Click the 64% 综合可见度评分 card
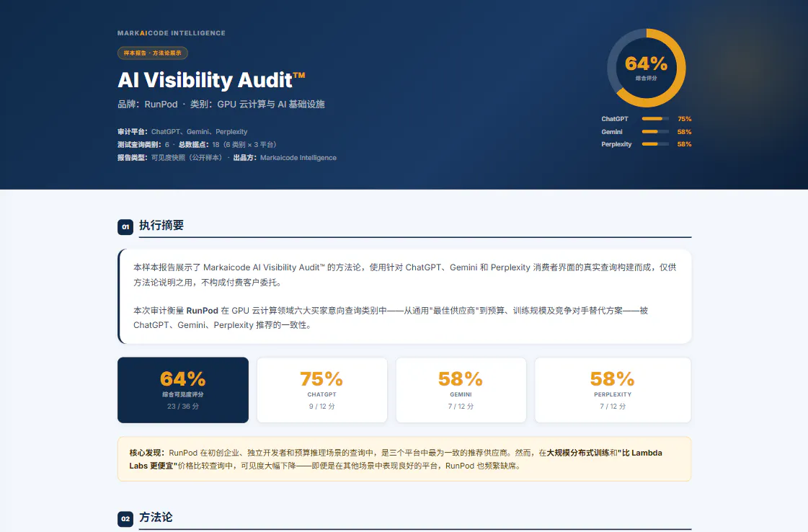Viewport: 808px width, 532px height. point(183,390)
